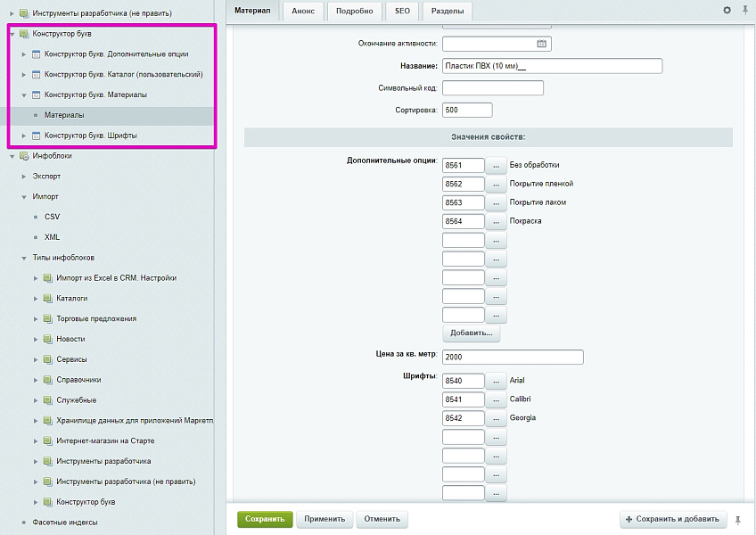Focus the Символьный код input field
Image resolution: width=756 pixels, height=535 pixels.
point(492,88)
